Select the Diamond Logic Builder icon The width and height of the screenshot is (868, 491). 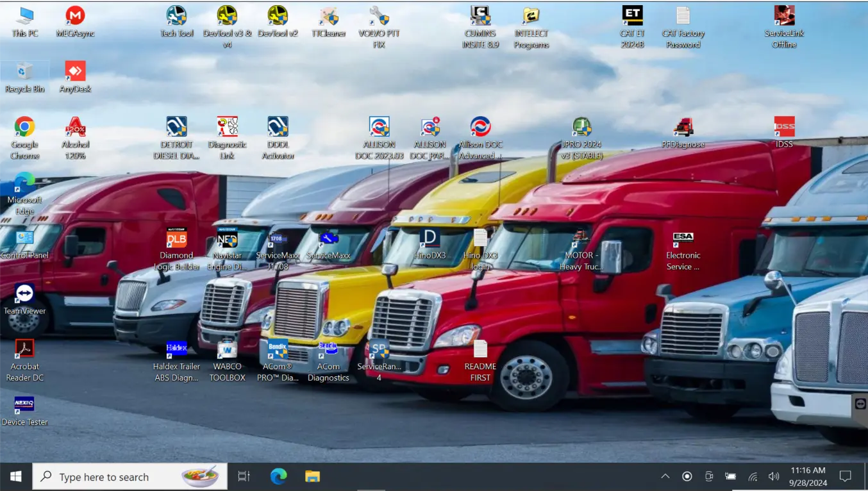[x=176, y=238]
